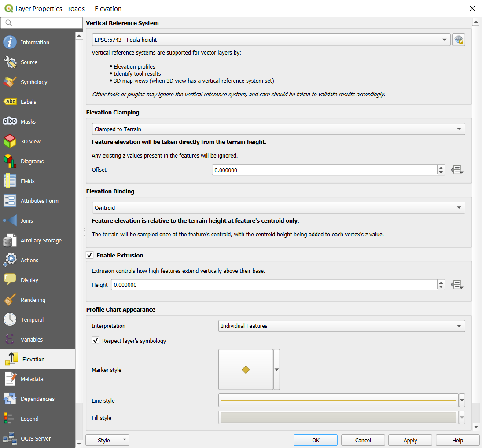Viewport: 482px width, 448px height.
Task: Open the Actions gear icon
Action: click(10, 260)
